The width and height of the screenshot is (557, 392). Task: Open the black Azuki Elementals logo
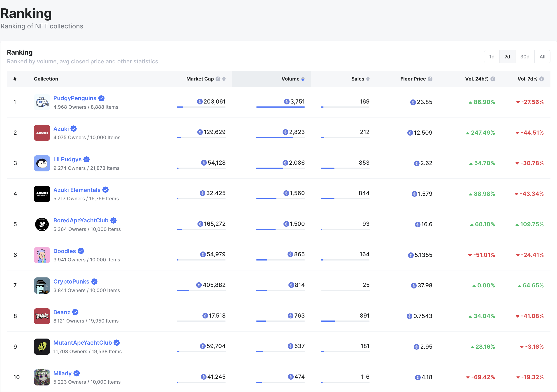coord(42,194)
